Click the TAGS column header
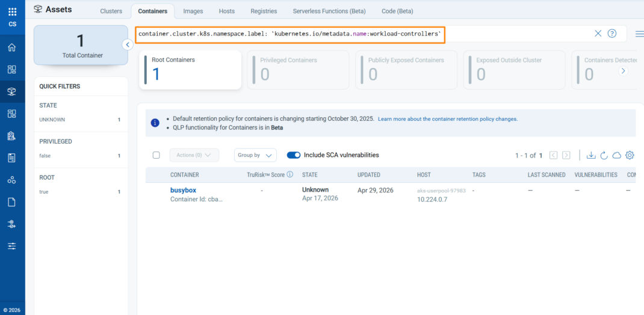This screenshot has width=644, height=315. pos(479,175)
